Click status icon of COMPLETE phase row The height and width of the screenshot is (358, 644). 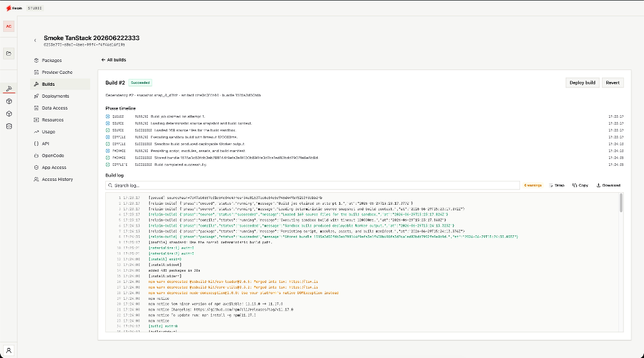108,165
